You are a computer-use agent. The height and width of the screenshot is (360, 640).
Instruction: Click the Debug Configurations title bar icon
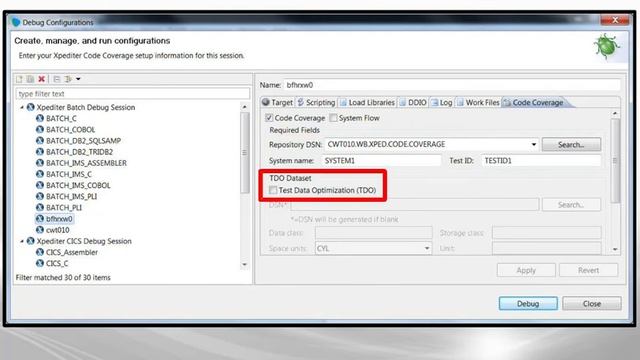(16, 22)
